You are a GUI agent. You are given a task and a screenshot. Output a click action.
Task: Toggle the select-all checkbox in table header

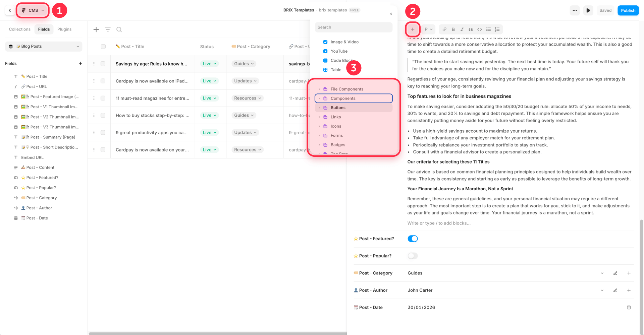point(103,47)
